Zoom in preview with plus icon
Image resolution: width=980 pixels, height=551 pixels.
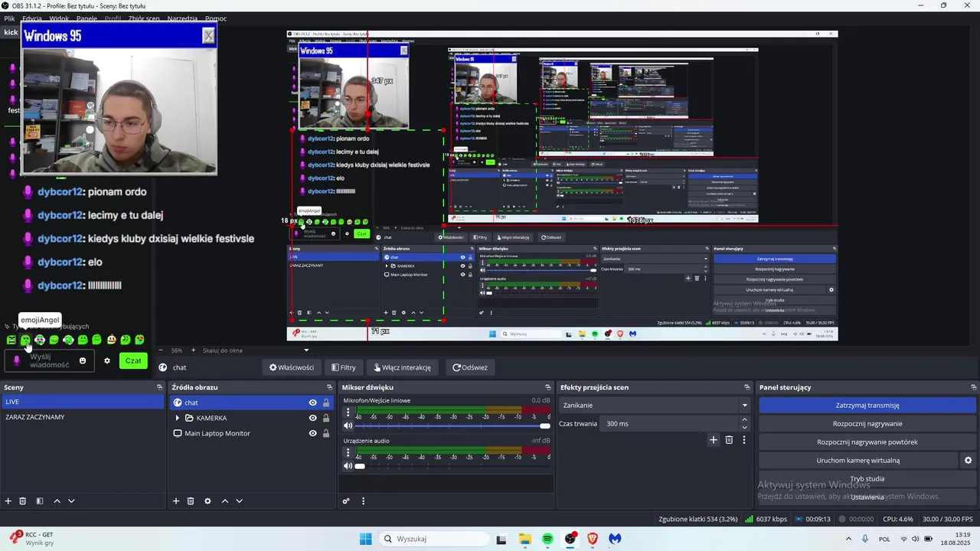point(193,350)
